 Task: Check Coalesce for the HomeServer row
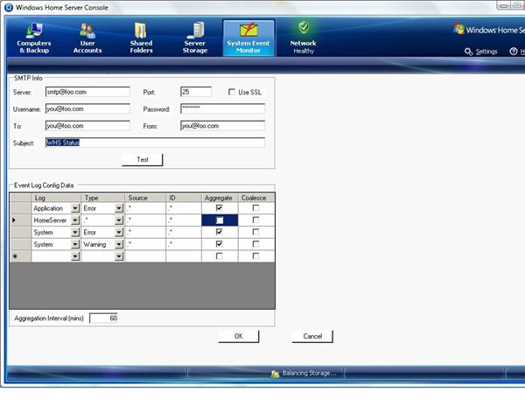(255, 220)
